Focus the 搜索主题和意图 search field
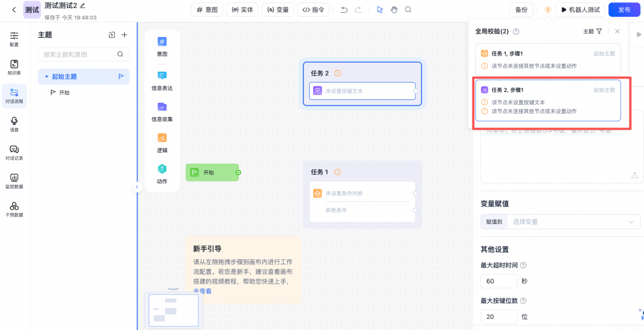Screen dimensions: 644x330 tap(83, 54)
